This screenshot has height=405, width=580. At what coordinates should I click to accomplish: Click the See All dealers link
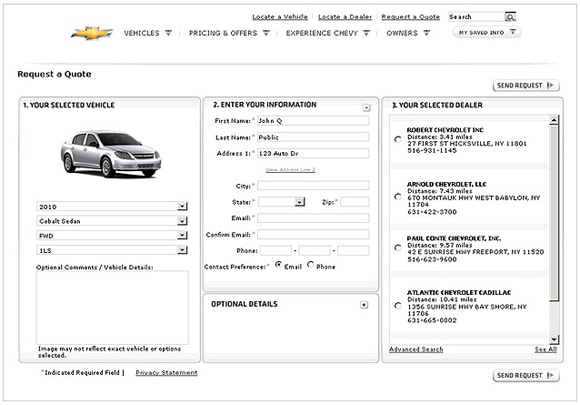[x=546, y=349]
